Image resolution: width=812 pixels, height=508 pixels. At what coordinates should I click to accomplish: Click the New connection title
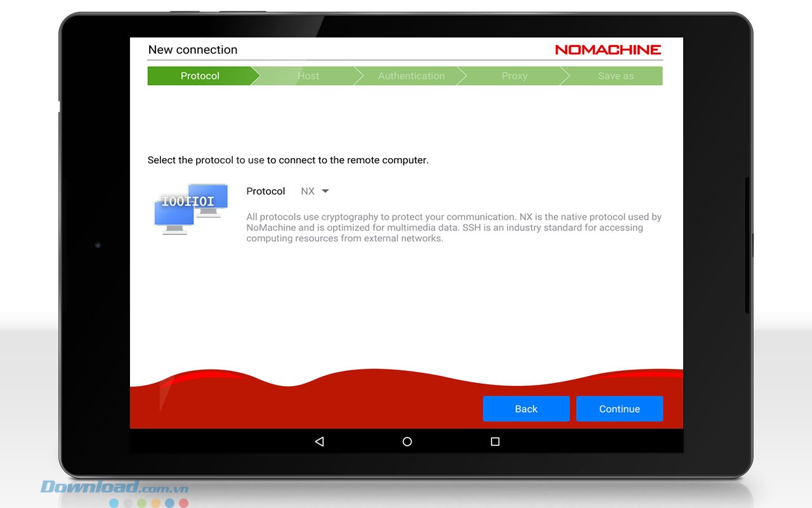point(193,50)
